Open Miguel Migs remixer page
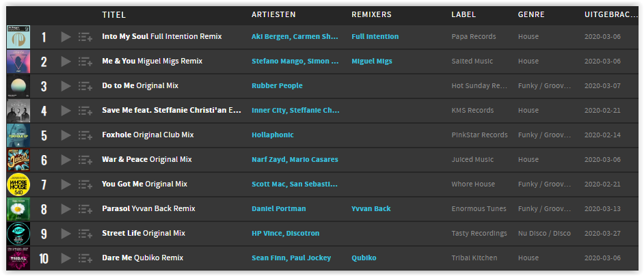 [372, 61]
